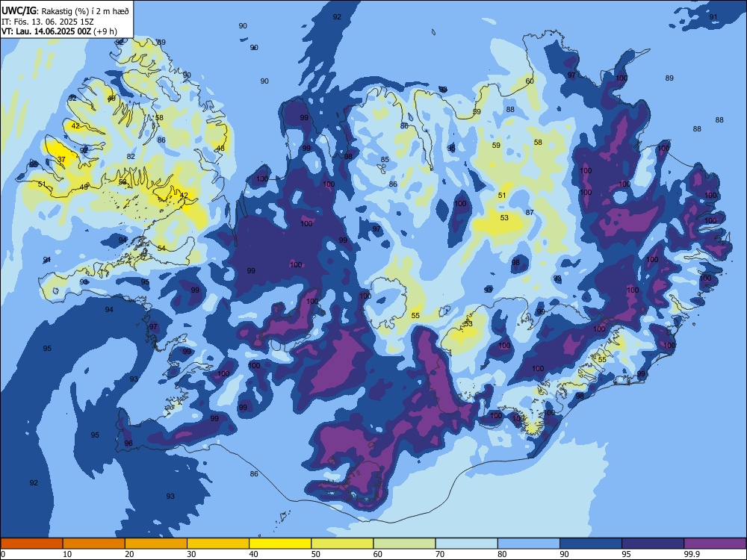
Task: Click the '85' humidity value on the map
Action: pyautogui.click(x=385, y=160)
